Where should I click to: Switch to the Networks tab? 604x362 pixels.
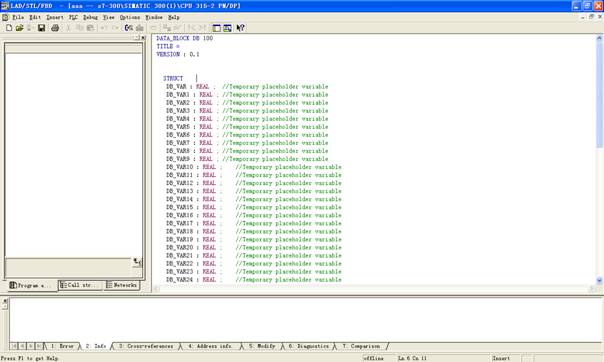point(122,285)
